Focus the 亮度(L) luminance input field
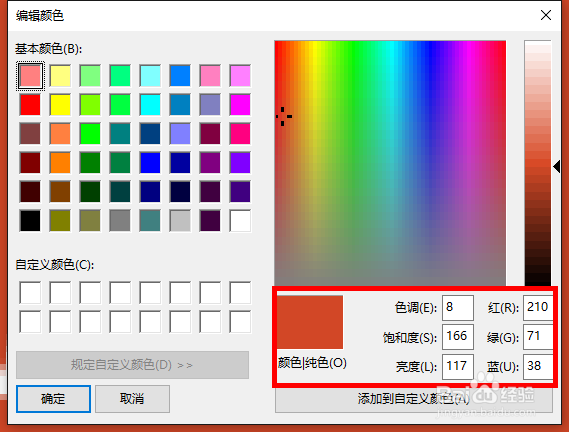 pyautogui.click(x=458, y=366)
